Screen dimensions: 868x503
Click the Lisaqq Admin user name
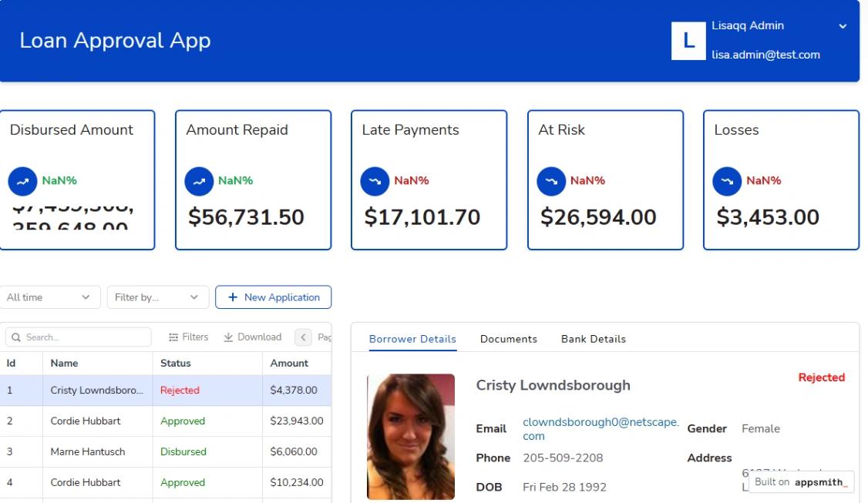[747, 25]
